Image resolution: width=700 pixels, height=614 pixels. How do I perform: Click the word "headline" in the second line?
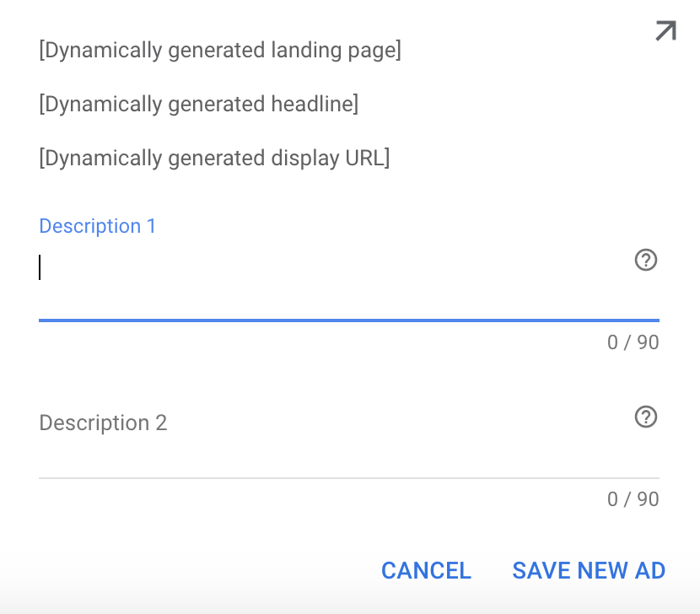(x=310, y=105)
